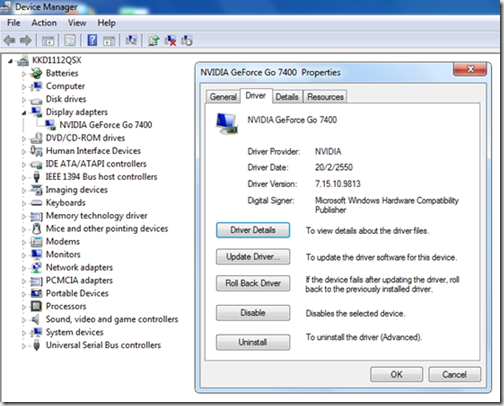
Task: Select the DVD/CD-ROM drives icon
Action: click(x=36, y=138)
